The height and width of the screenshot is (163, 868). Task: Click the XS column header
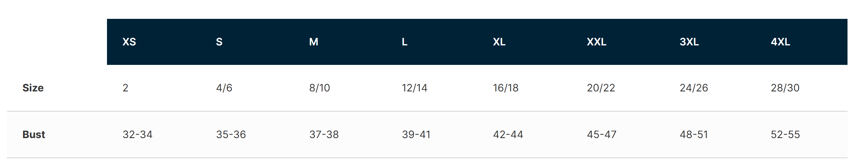(x=129, y=42)
